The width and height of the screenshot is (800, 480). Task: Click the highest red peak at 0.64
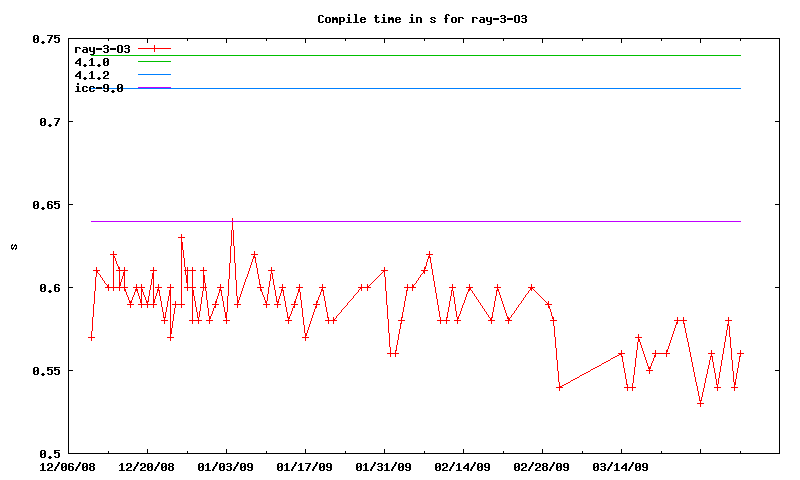pyautogui.click(x=232, y=221)
